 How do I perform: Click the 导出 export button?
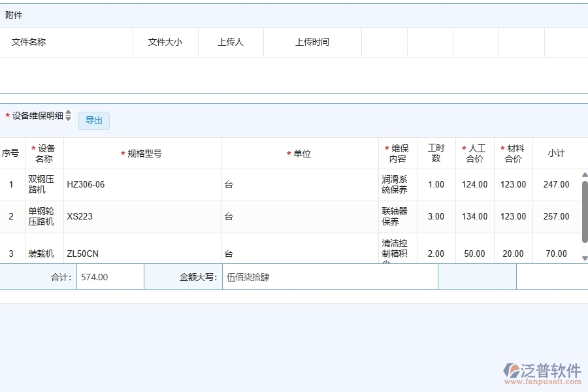(93, 120)
